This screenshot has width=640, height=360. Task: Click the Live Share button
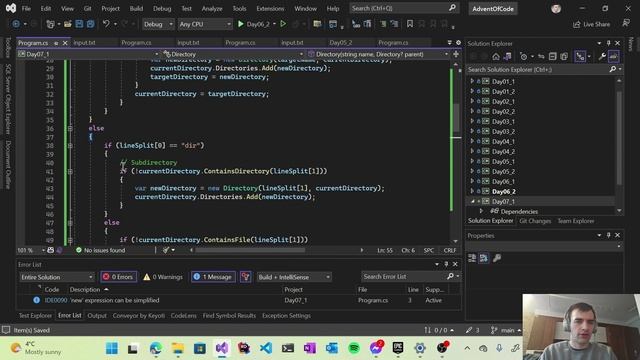592,24
